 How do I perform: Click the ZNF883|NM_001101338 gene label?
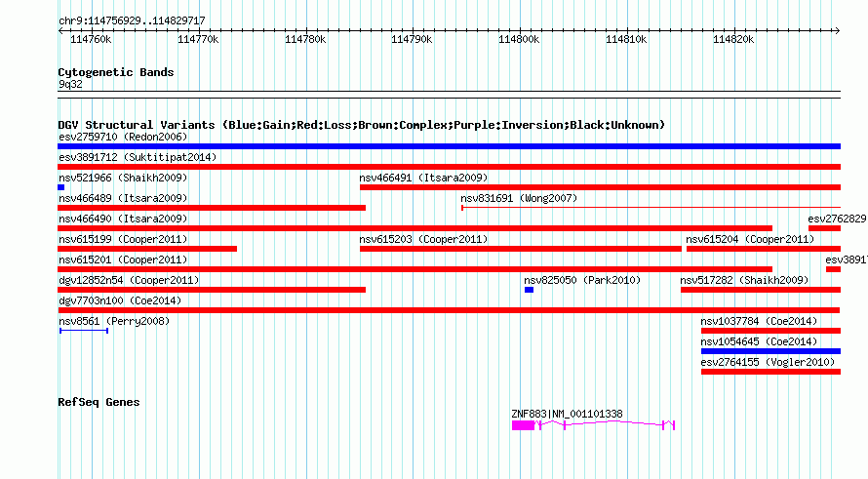[567, 414]
